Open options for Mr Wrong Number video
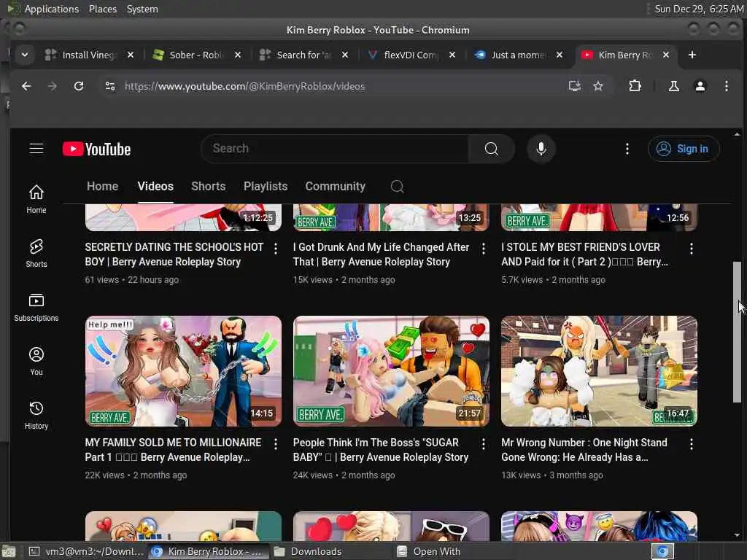The image size is (747, 560). click(x=692, y=444)
